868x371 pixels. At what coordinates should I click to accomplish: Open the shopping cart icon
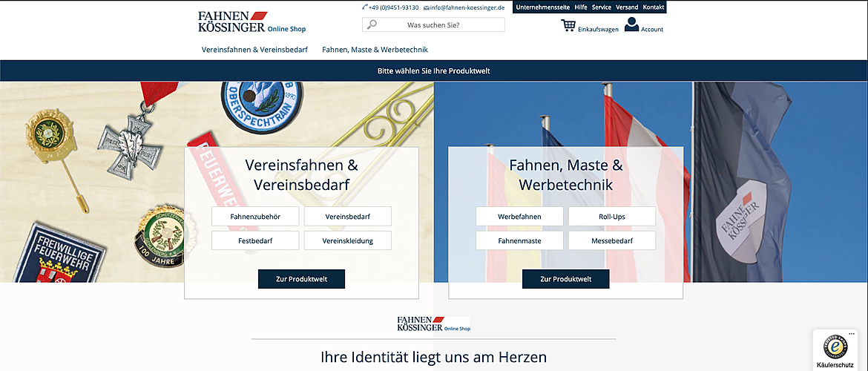click(568, 25)
